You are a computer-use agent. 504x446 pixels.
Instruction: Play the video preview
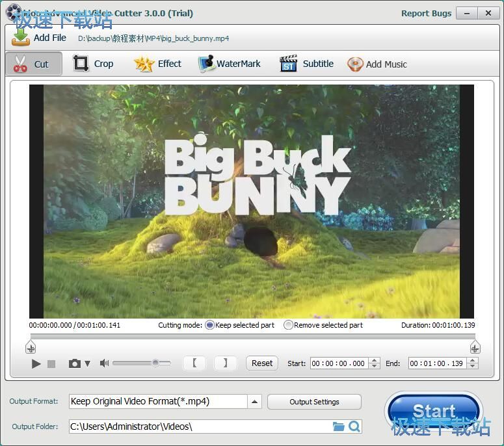coord(36,363)
